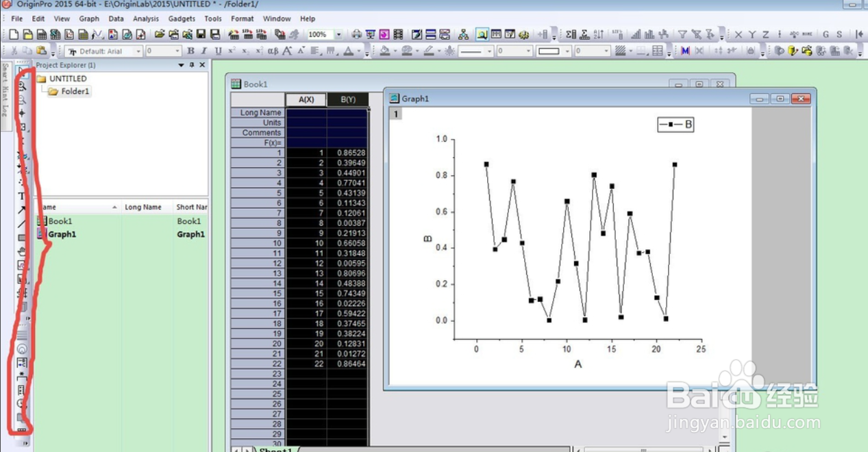Viewport: 868px width, 452px height.
Task: Toggle underline formatting
Action: 218,51
